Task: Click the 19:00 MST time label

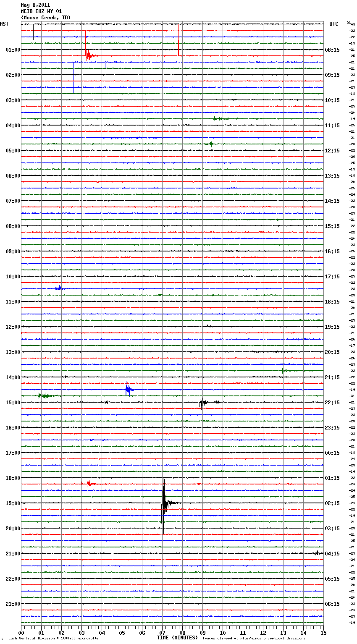Action: click(x=13, y=503)
